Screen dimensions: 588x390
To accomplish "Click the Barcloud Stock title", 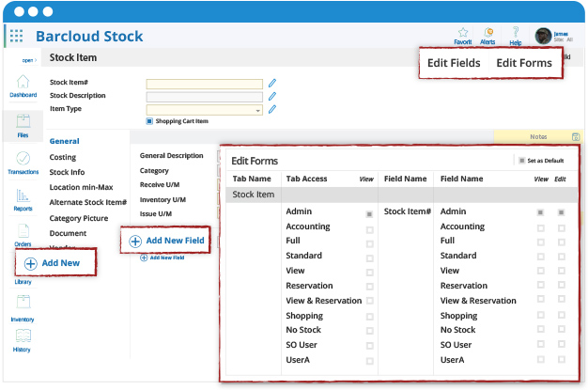I will click(x=89, y=37).
